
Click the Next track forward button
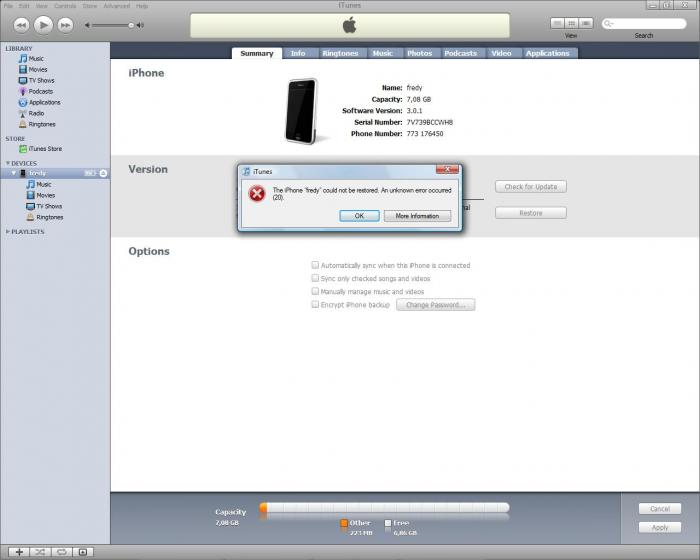point(66,24)
